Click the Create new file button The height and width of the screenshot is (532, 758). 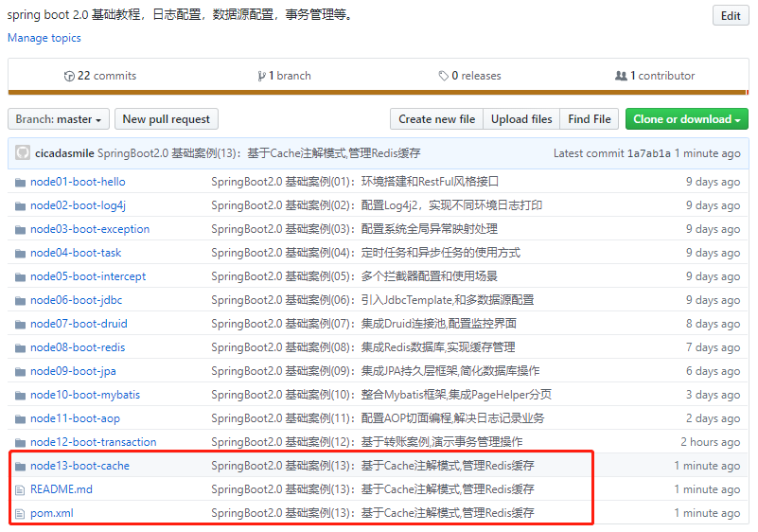[436, 119]
